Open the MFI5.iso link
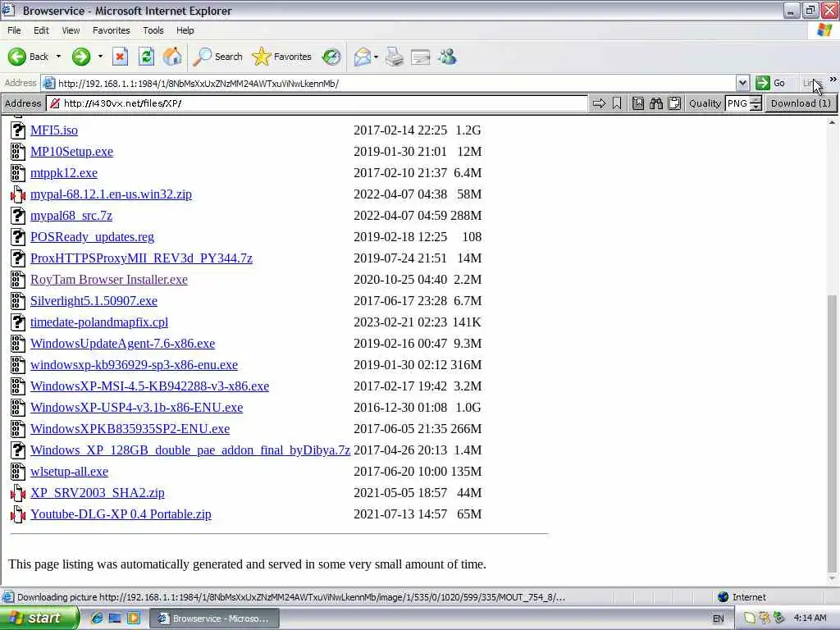Screen dimensions: 840x630 [54, 130]
